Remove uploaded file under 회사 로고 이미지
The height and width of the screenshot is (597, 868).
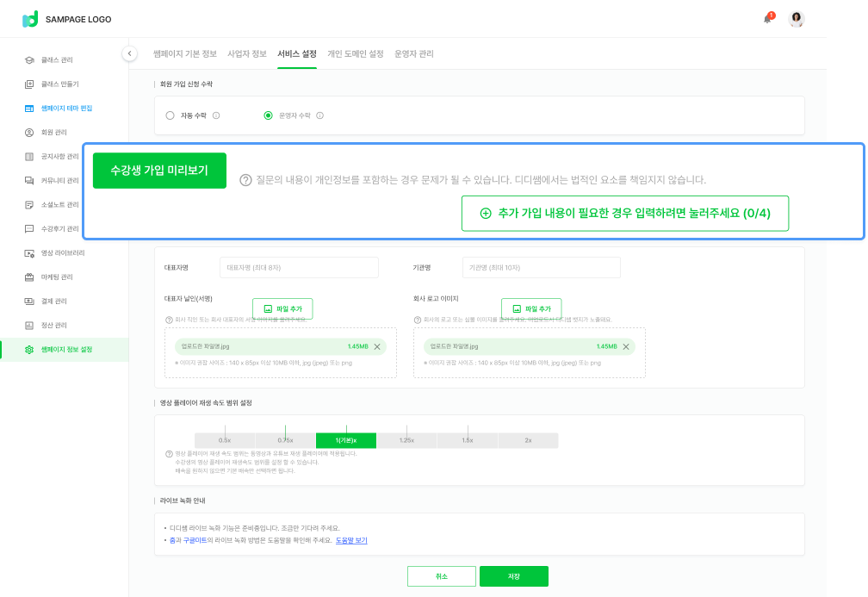626,346
